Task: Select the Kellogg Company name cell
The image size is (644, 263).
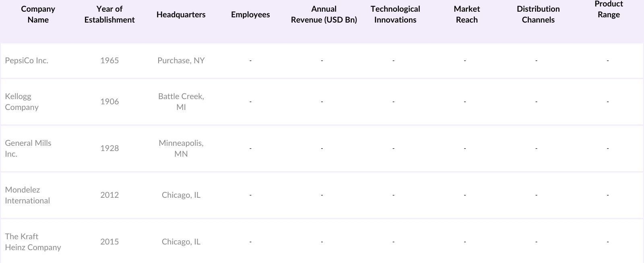Action: [x=22, y=101]
